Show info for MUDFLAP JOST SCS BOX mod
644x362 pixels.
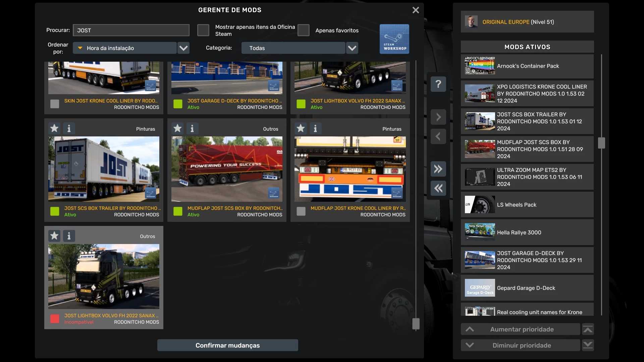pyautogui.click(x=192, y=128)
